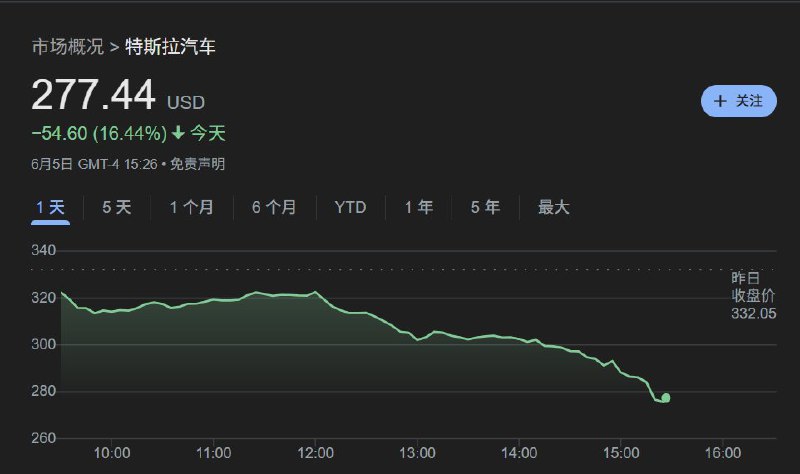Click the 15:00 time axis label
800x474 pixels.
click(621, 453)
